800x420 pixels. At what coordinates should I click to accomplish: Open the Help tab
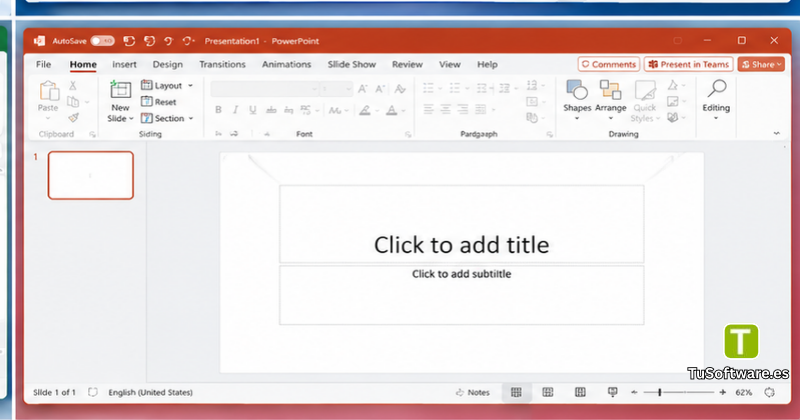(x=487, y=64)
